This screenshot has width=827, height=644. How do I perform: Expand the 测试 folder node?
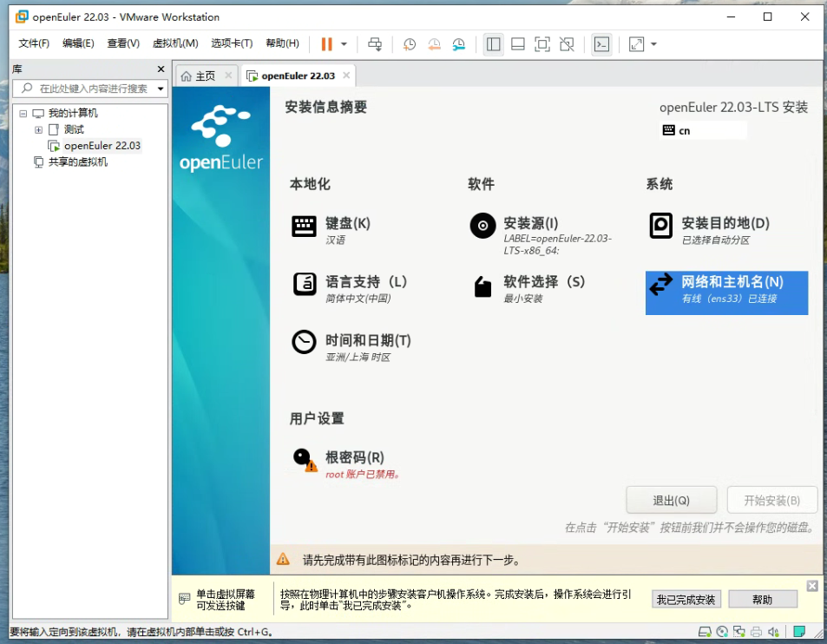point(38,129)
